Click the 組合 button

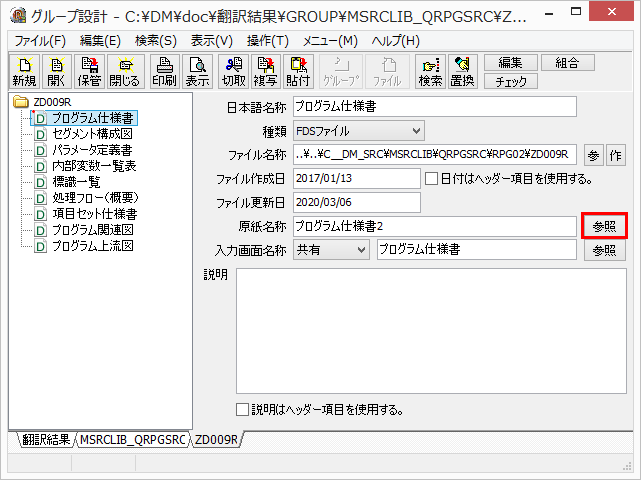click(568, 63)
